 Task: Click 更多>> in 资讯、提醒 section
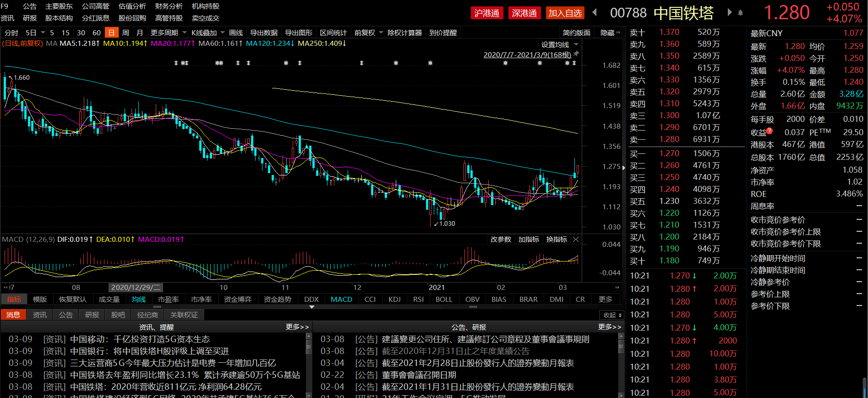(x=297, y=327)
